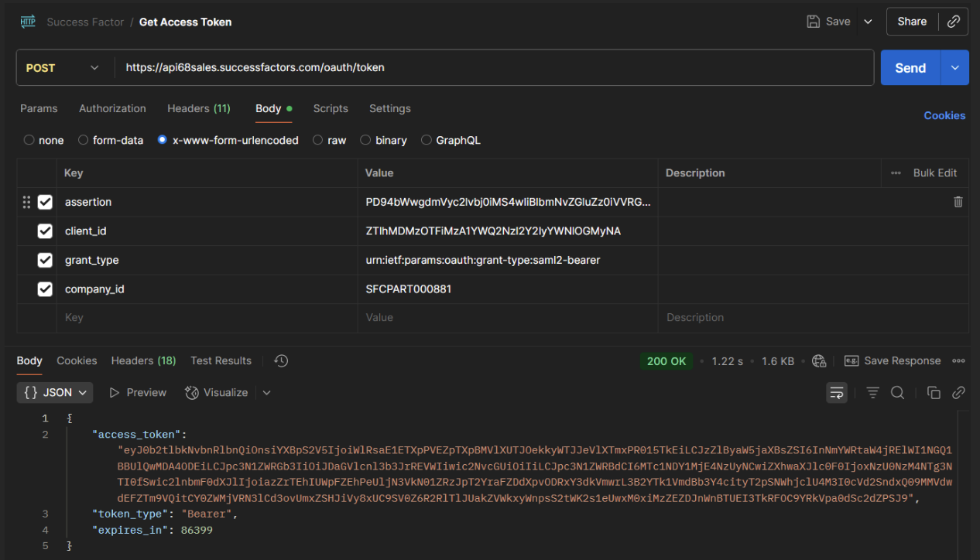Screen dimensions: 980x560
Task: Expand the Visualize options chevron
Action: (x=266, y=393)
